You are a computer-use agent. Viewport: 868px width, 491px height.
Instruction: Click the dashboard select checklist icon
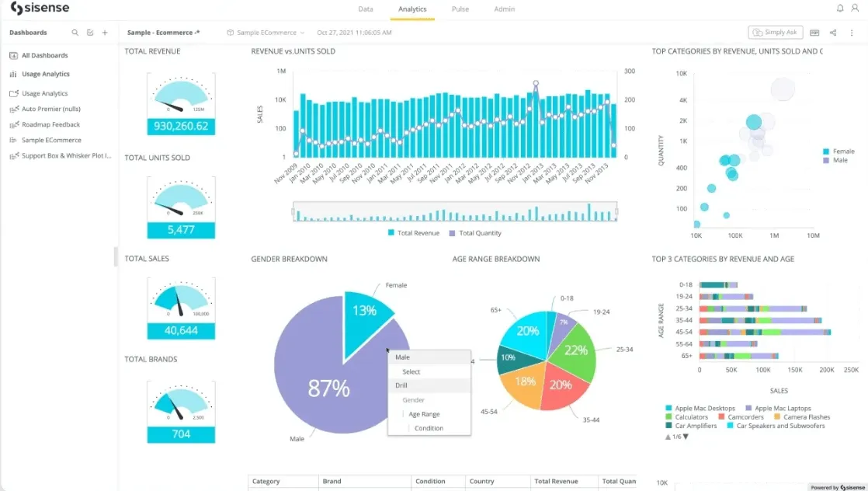(90, 33)
